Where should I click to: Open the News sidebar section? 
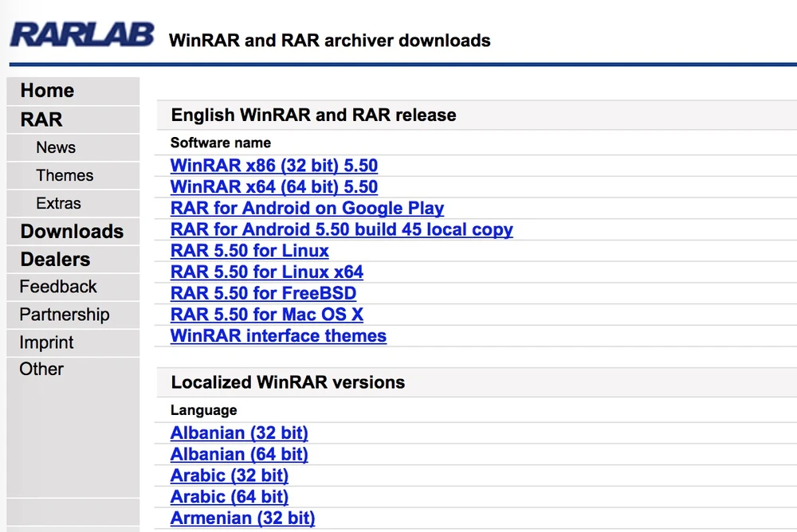tap(56, 148)
